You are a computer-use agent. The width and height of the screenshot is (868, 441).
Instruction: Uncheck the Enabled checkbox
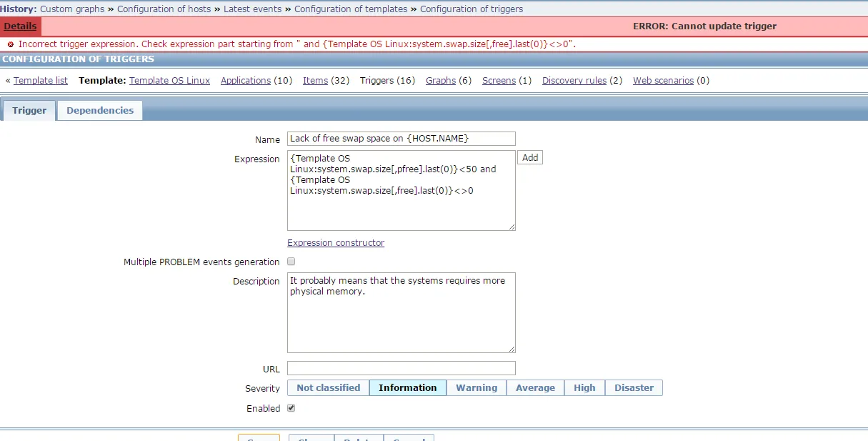(291, 408)
